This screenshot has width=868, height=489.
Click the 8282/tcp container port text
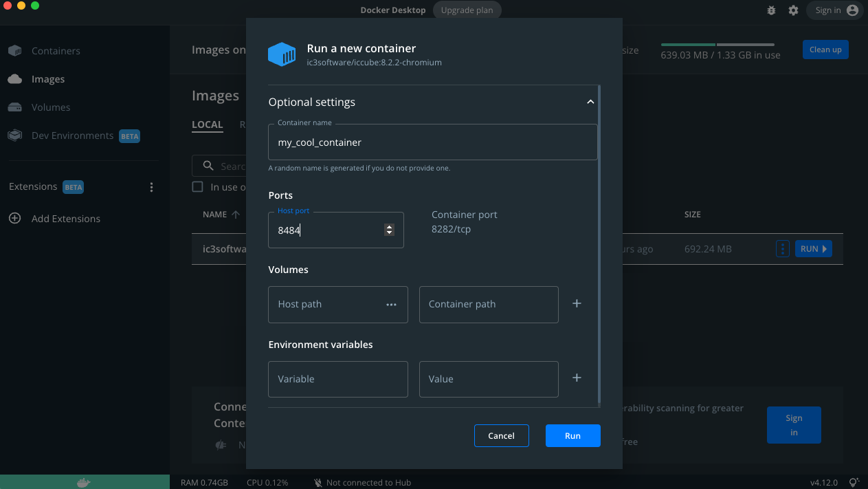(x=451, y=229)
